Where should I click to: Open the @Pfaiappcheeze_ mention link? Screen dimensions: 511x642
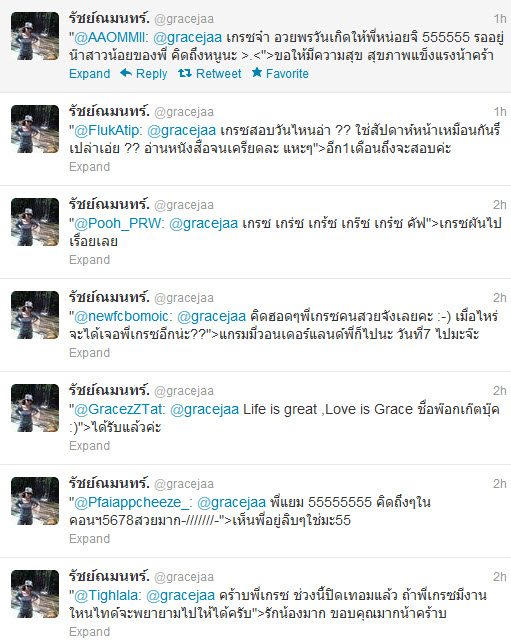click(x=128, y=502)
